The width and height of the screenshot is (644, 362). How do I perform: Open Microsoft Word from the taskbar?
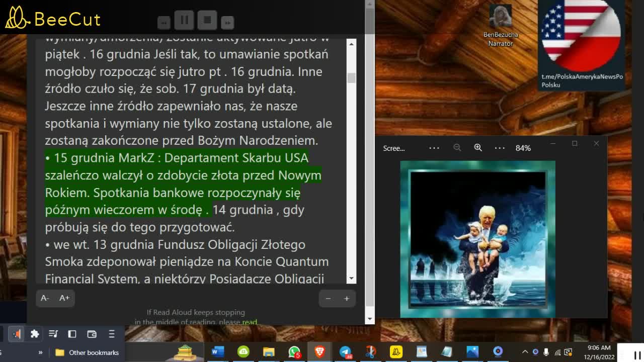(217, 352)
